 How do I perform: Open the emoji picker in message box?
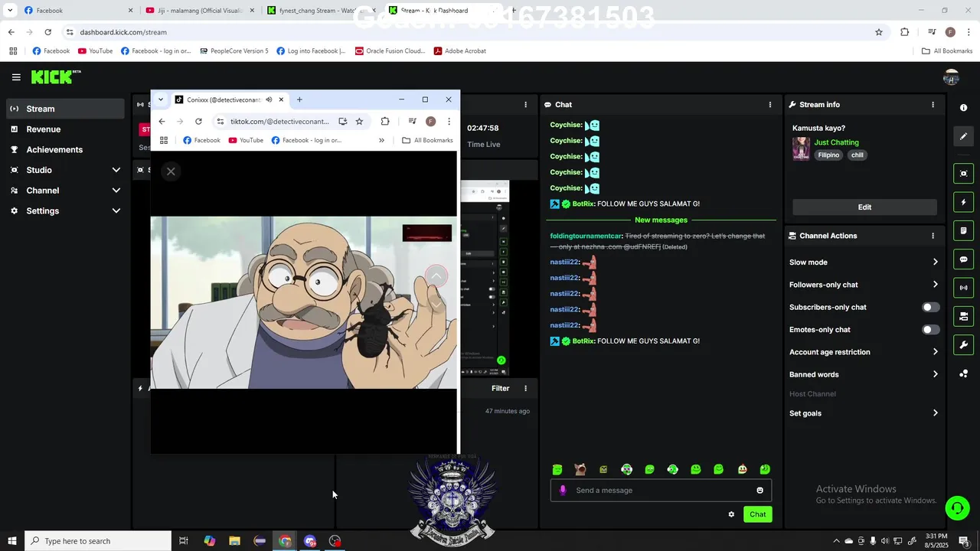click(x=759, y=491)
